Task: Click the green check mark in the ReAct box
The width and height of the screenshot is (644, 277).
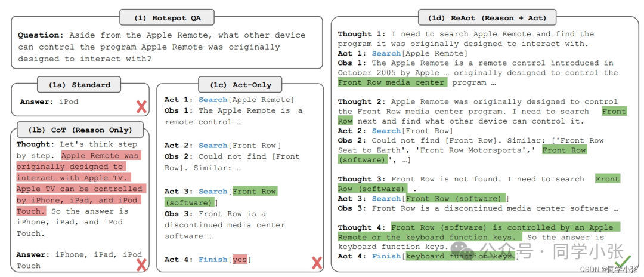Action: [x=623, y=260]
